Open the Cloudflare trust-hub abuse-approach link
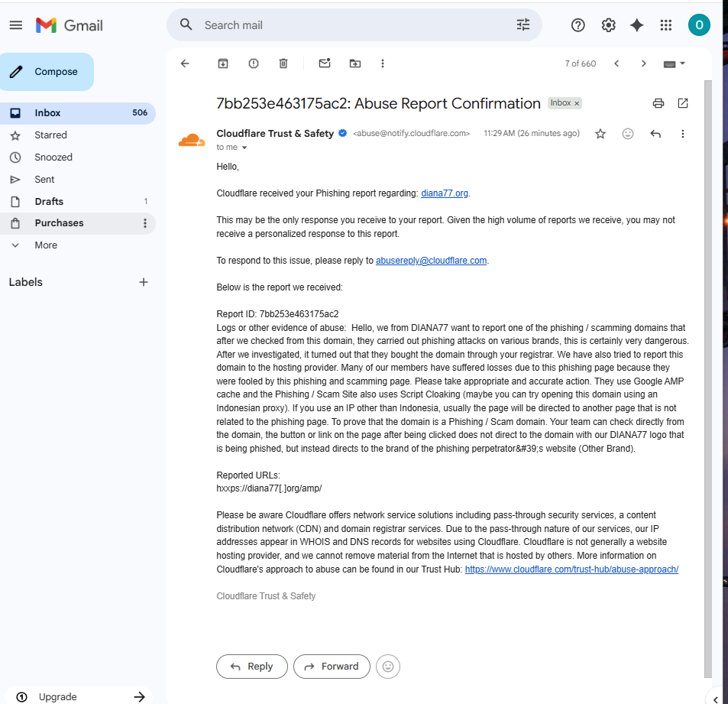The image size is (728, 704). pos(571,569)
